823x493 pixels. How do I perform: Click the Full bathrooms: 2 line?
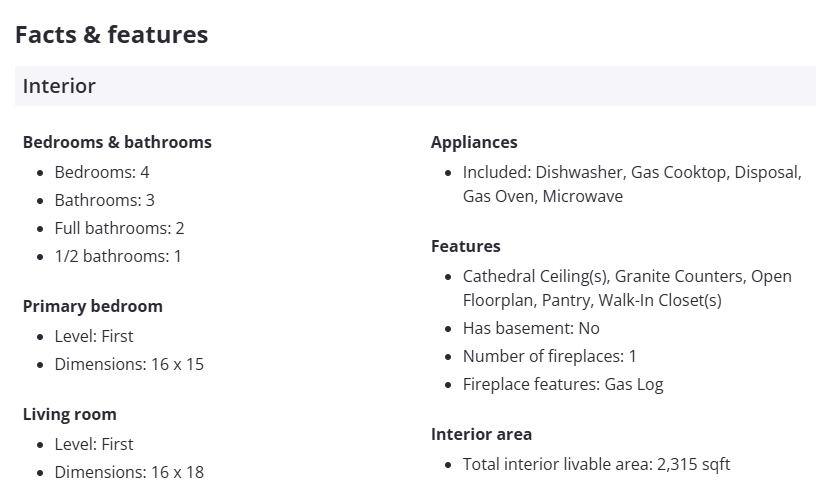click(119, 228)
